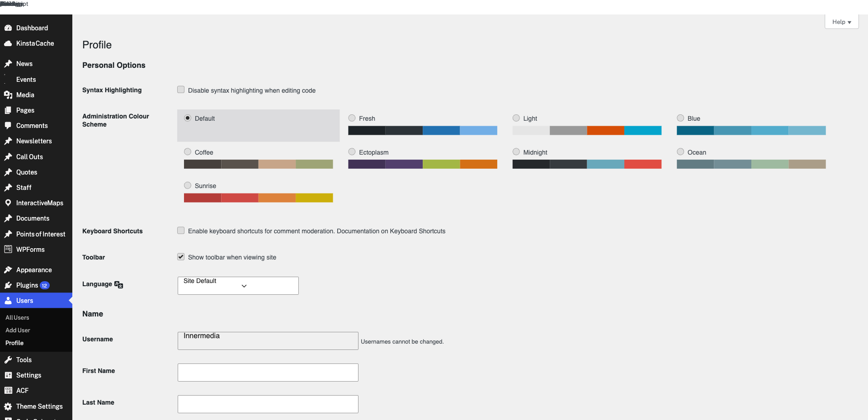This screenshot has height=420, width=868.
Task: Click the Tools wrench icon
Action: pos(8,360)
